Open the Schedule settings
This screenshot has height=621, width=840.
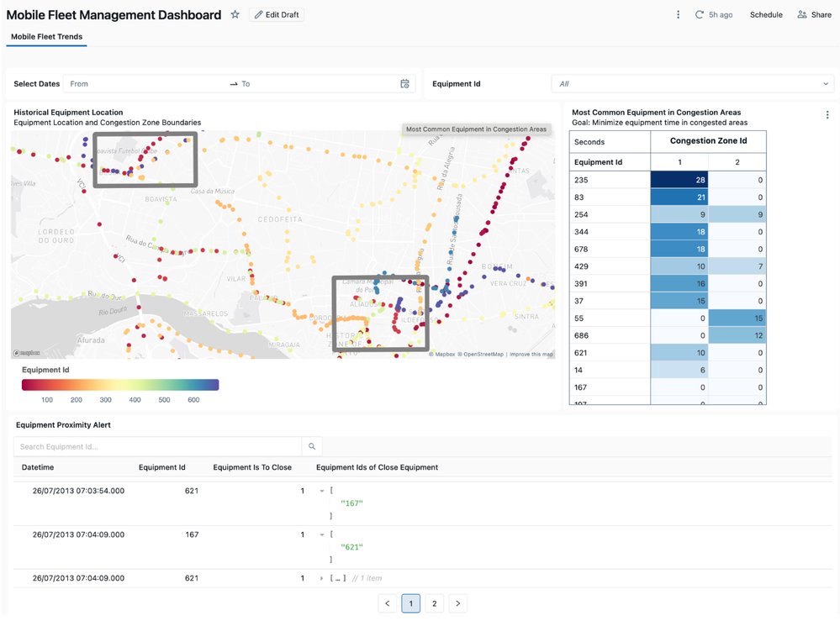pyautogui.click(x=765, y=15)
